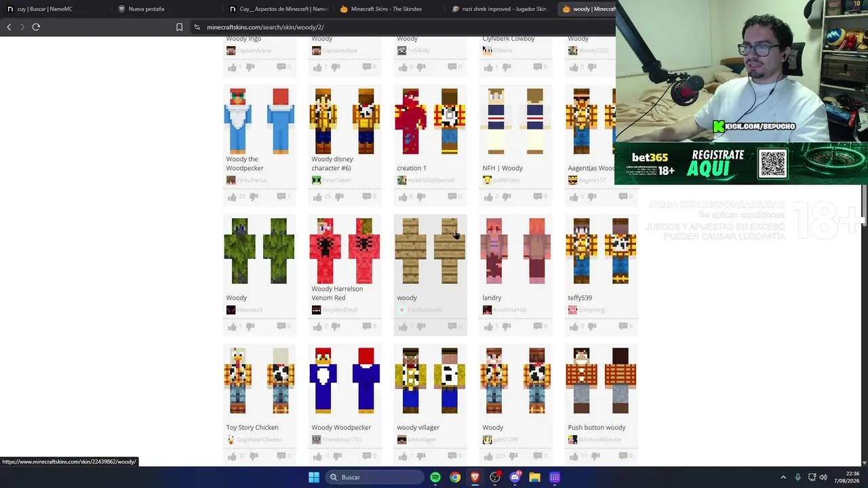868x488 pixels.
Task: Click the address bar URL field
Action: [400, 27]
